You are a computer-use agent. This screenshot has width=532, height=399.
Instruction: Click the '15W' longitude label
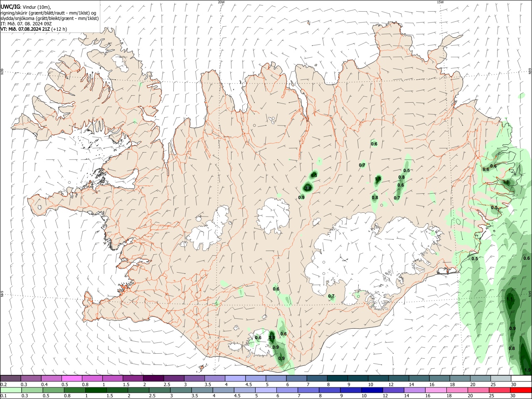440,2
